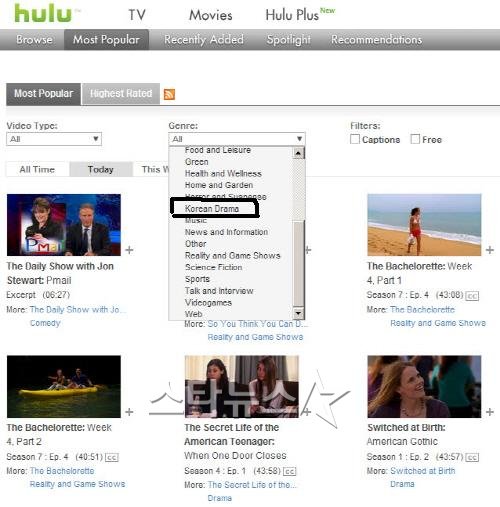The height and width of the screenshot is (507, 500).
Task: Select Food and Leisure genre
Action: tap(218, 150)
